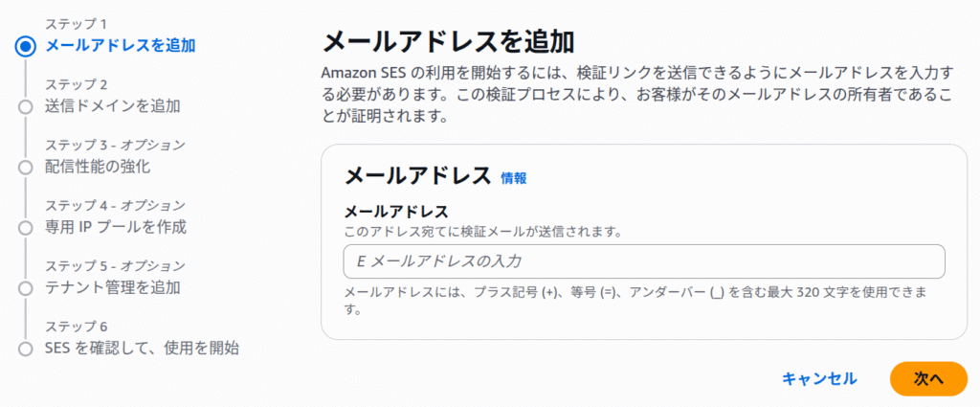Click the step 4 circle marker
This screenshot has width=980, height=407.
click(26, 228)
